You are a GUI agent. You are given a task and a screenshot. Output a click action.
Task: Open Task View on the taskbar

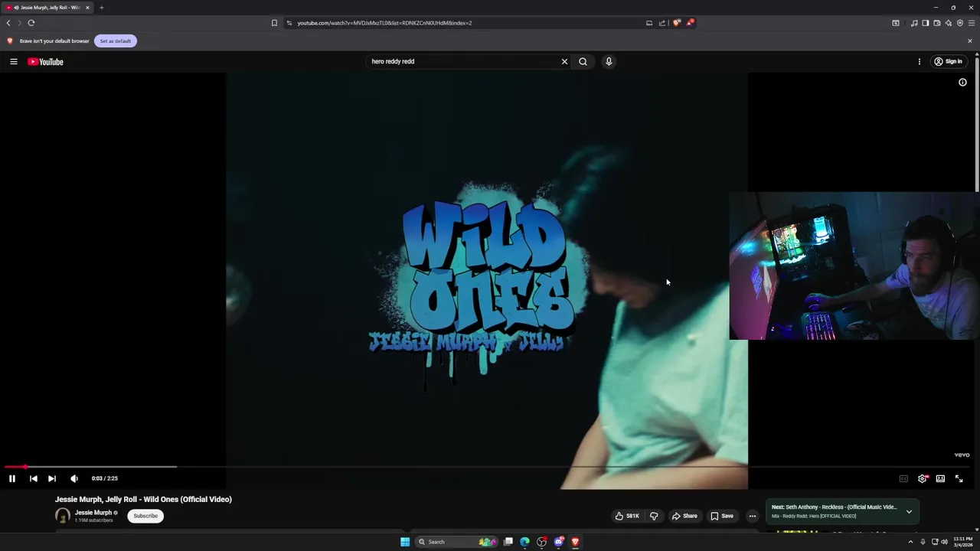[x=508, y=542]
